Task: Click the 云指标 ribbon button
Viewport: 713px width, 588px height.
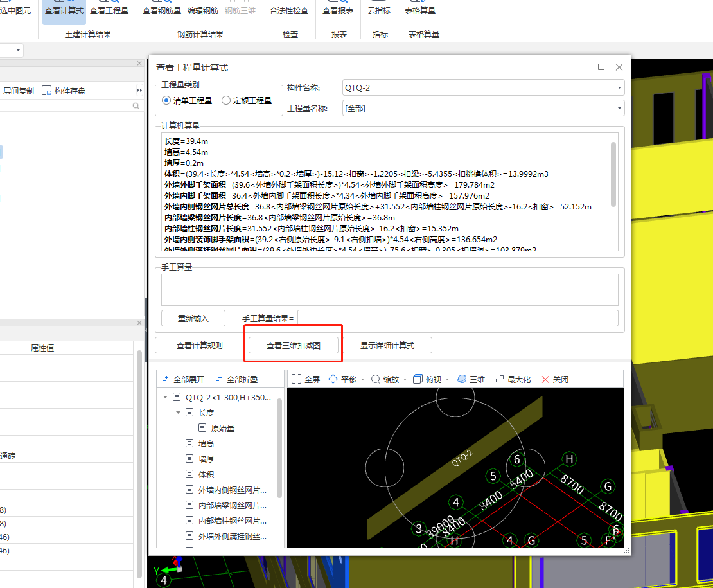Action: coord(379,10)
